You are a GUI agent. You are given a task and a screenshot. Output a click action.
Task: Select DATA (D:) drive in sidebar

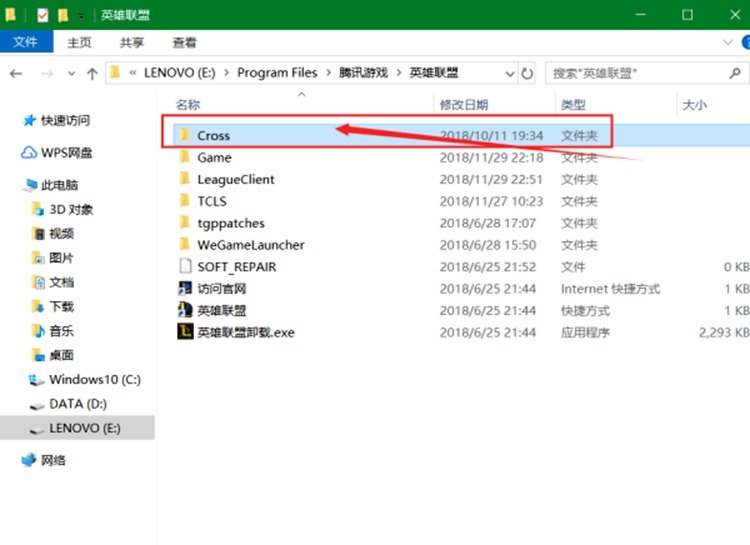(x=78, y=404)
